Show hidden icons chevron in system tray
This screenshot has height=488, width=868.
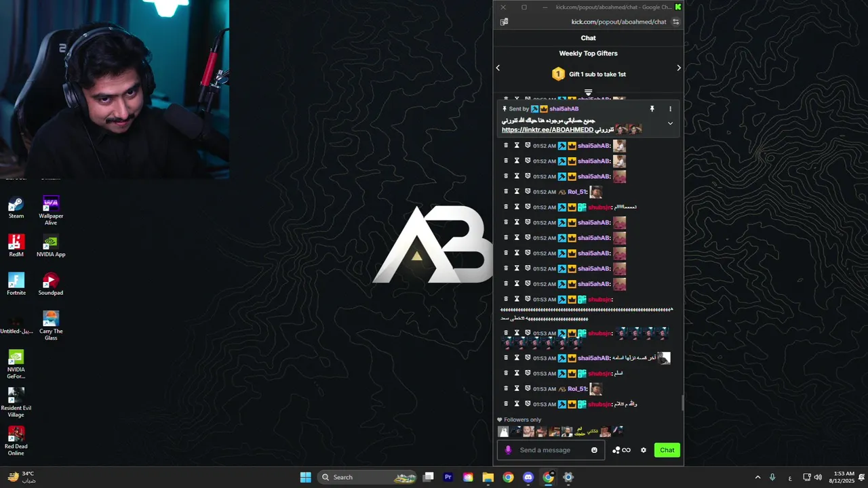(x=757, y=477)
